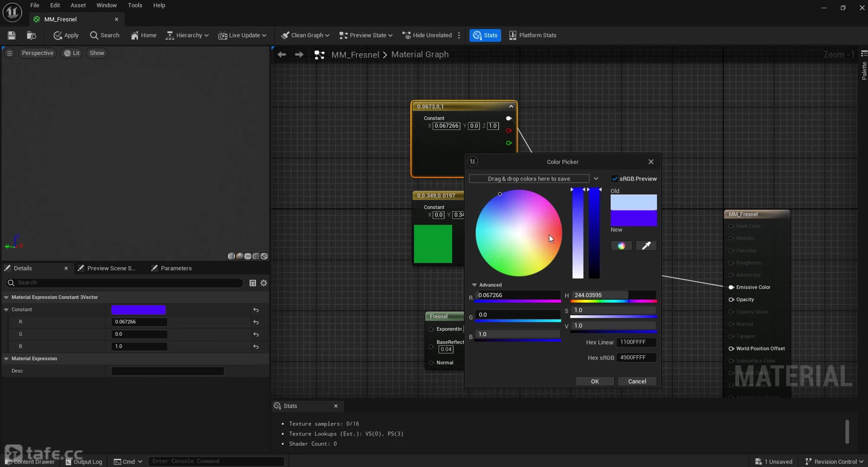Switch to Preview Scene Settings tab
The height and width of the screenshot is (467, 868).
tap(107, 269)
